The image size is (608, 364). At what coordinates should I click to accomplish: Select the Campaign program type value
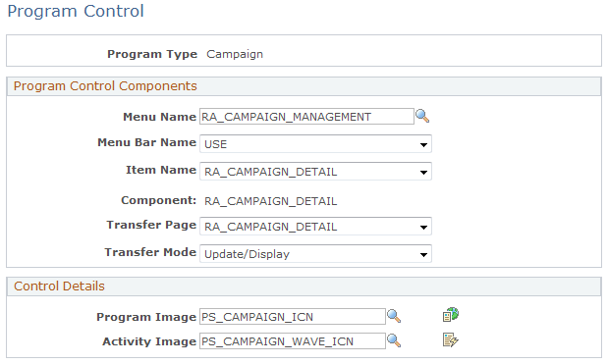(x=235, y=54)
